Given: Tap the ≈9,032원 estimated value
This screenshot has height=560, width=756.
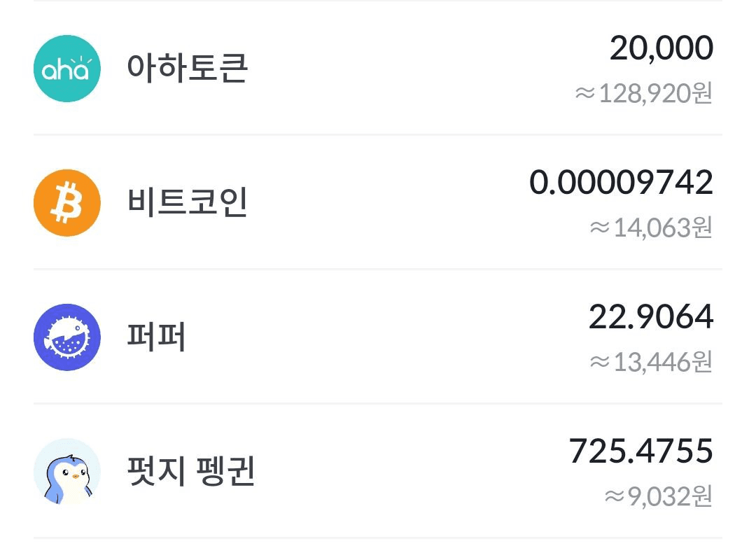Looking at the screenshot, I should pyautogui.click(x=659, y=496).
